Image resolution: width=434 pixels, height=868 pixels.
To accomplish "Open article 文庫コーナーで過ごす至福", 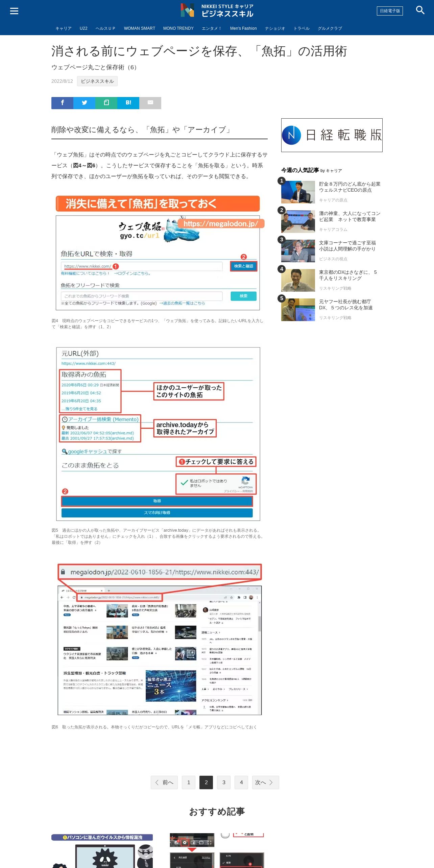I will click(347, 246).
